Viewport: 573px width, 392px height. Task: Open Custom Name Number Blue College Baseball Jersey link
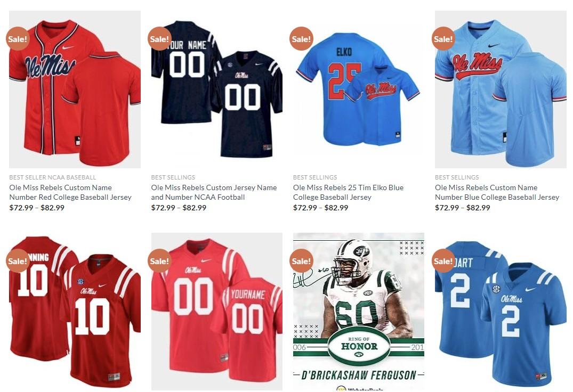pyautogui.click(x=497, y=192)
